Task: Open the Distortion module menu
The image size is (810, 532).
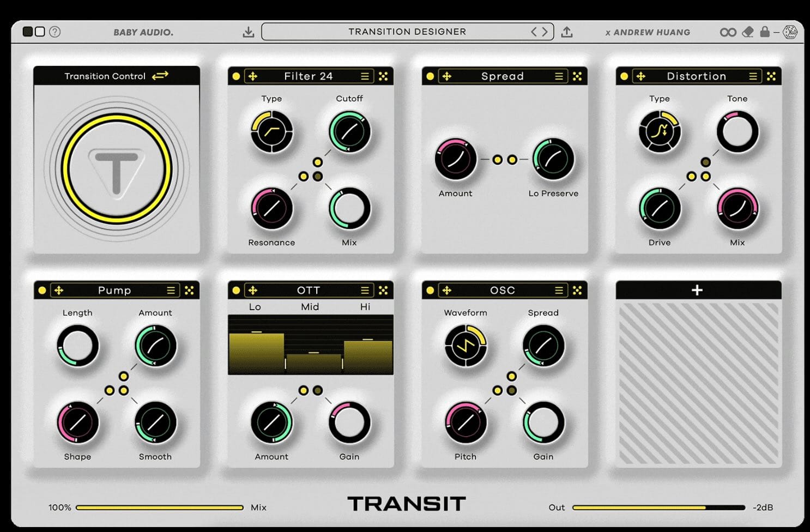Action: (753, 76)
